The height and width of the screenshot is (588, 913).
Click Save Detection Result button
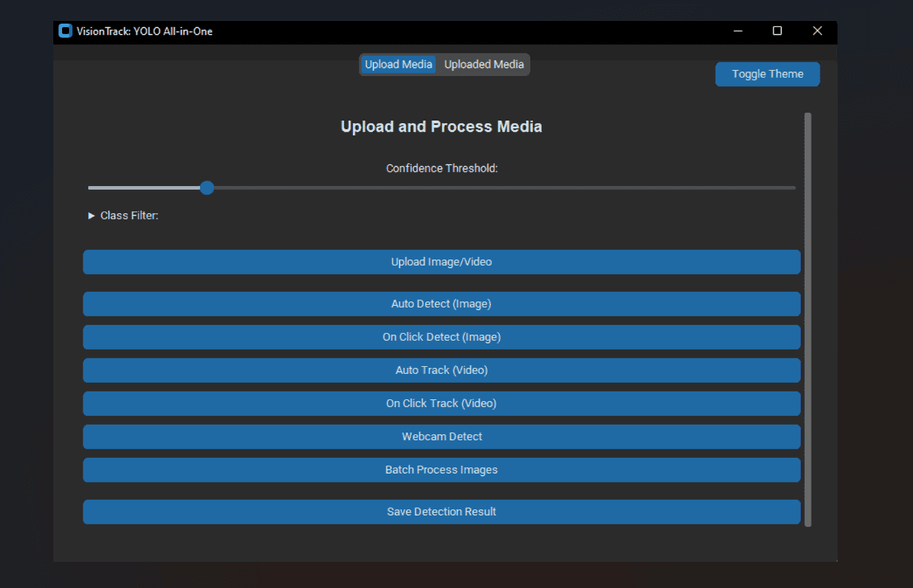441,512
